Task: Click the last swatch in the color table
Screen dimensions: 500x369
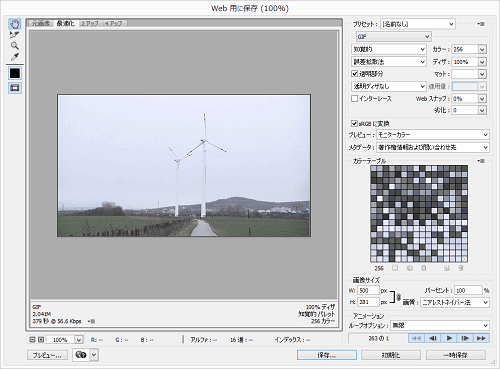Action: (x=465, y=259)
